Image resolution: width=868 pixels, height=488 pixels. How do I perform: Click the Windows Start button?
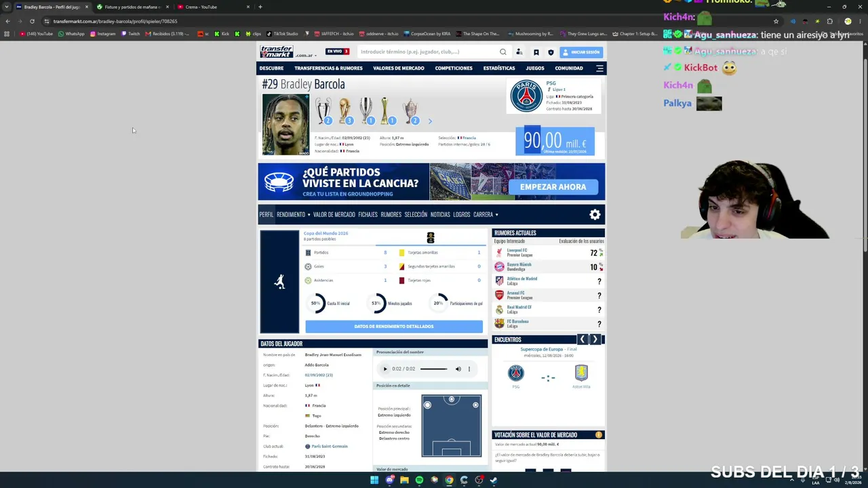tap(374, 480)
